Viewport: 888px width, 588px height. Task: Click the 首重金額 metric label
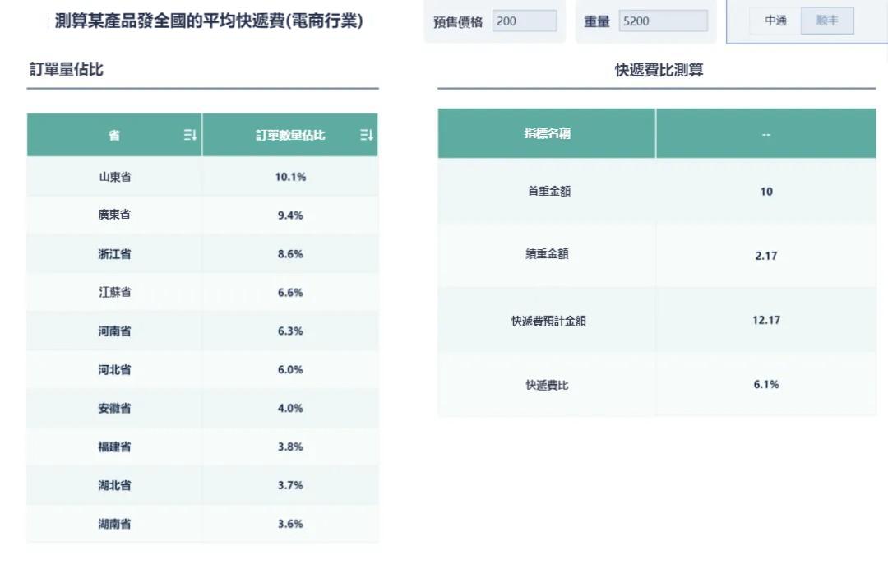coord(548,191)
